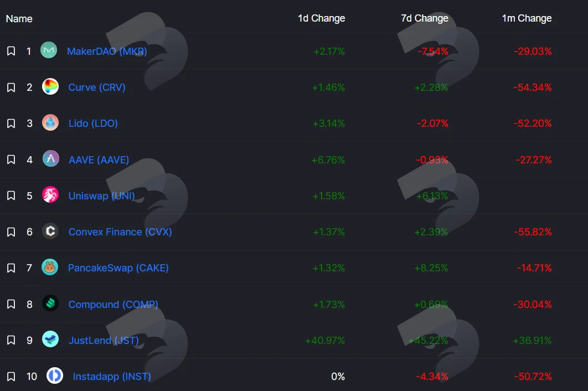Click the Curve rainbow logo icon
The height and width of the screenshot is (391, 588).
[50, 87]
